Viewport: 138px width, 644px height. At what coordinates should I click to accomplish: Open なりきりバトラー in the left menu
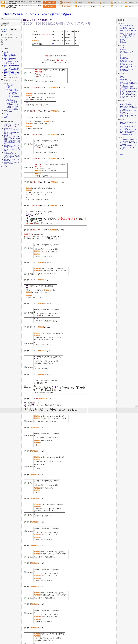[x=11, y=99]
